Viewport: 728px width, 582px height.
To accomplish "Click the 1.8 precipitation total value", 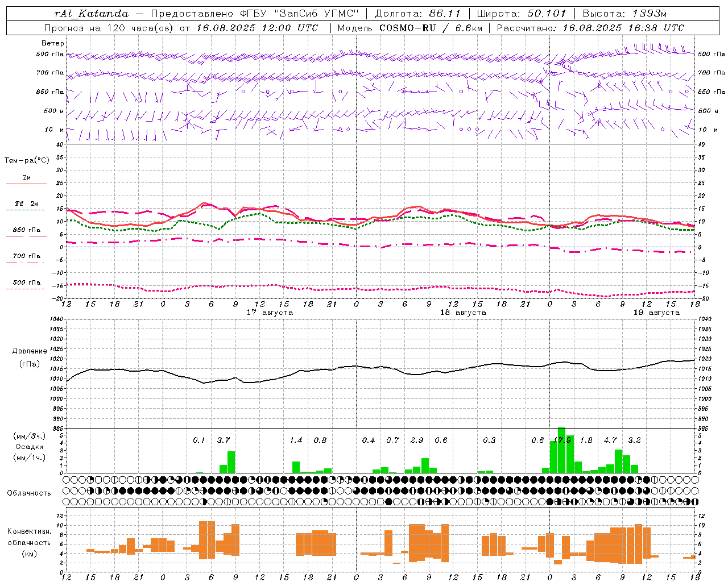I will point(586,440).
